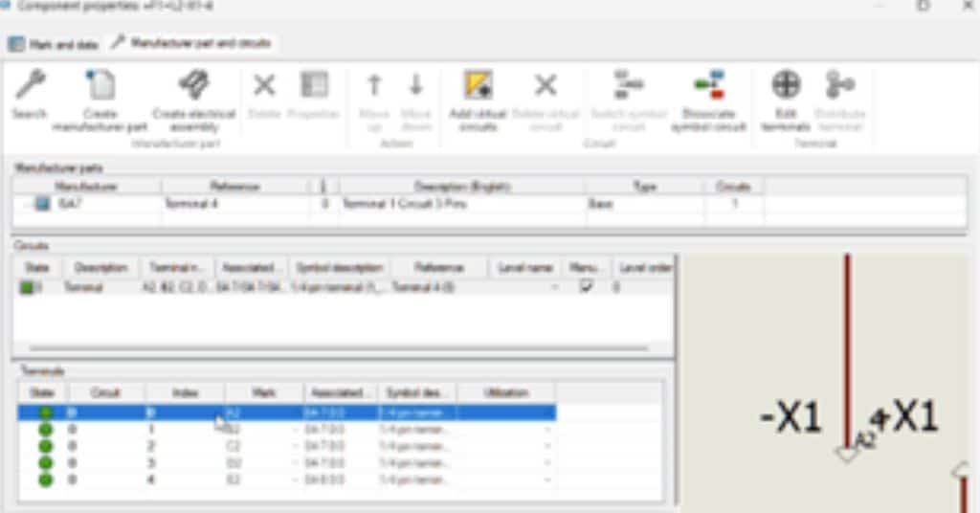Click Create electrical assembly icon
The height and width of the screenshot is (513, 980).
[194, 85]
